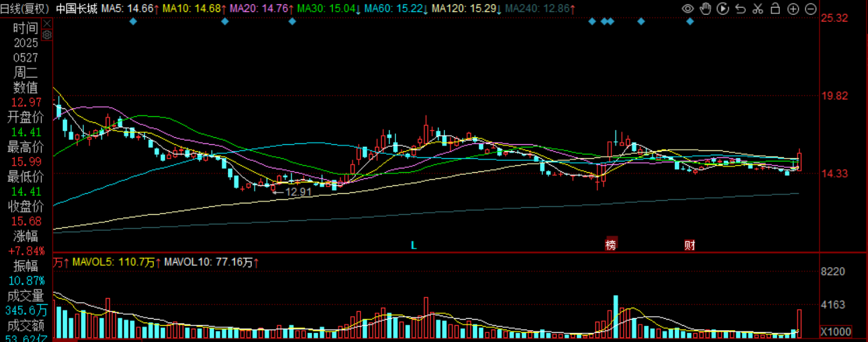Start chart replay with the circular play icon

pyautogui.click(x=723, y=9)
